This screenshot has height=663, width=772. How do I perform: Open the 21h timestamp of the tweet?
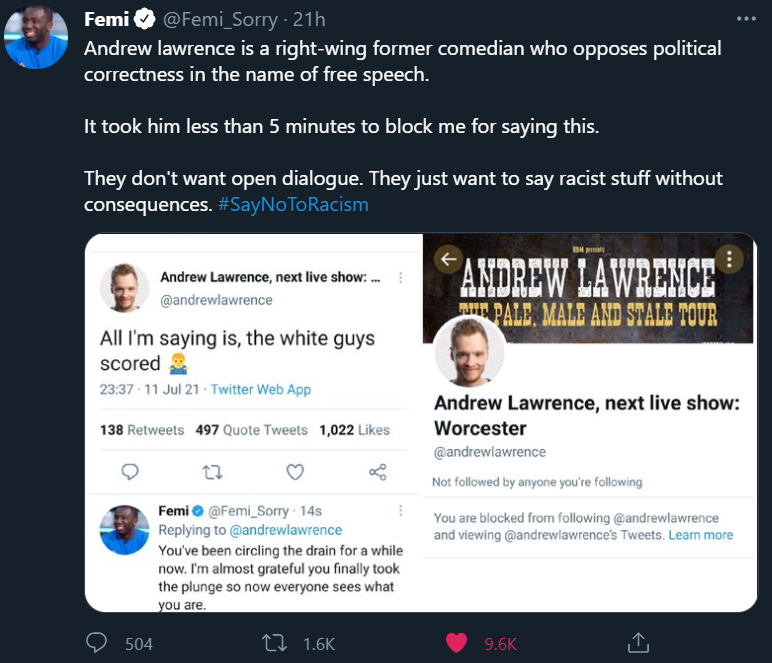[309, 20]
